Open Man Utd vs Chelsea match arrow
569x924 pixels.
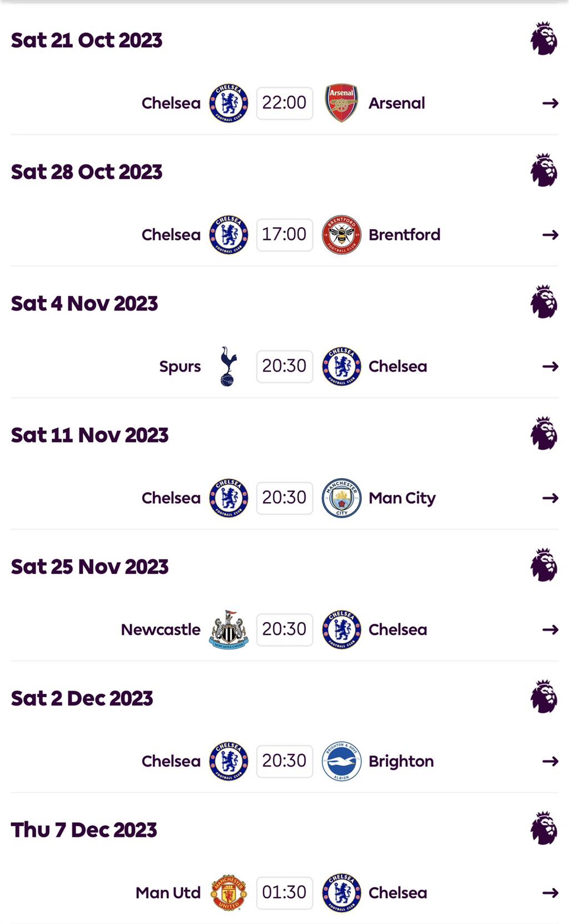(550, 893)
